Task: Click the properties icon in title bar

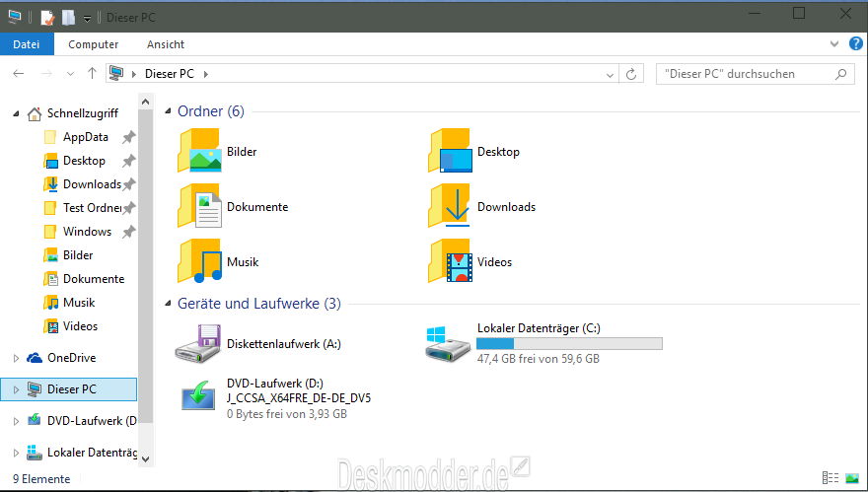Action: 47,18
